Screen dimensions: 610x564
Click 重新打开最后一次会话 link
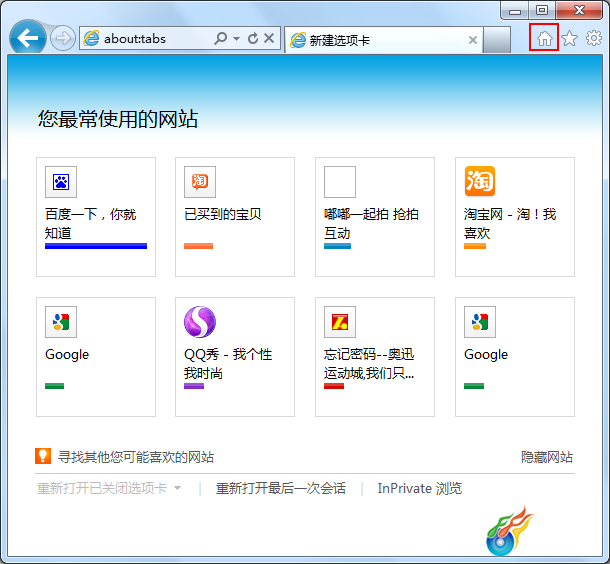click(281, 488)
